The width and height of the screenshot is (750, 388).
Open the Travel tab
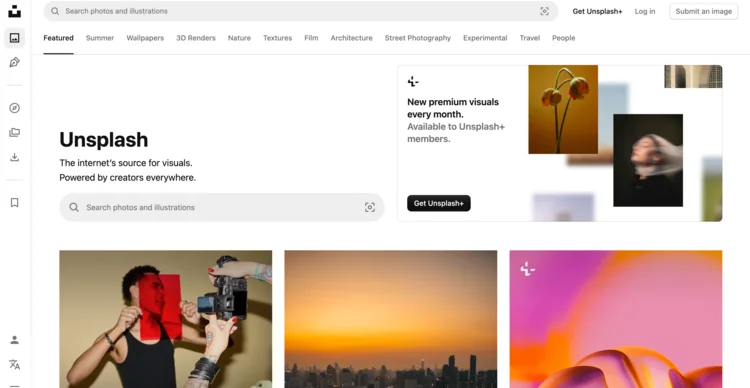[x=529, y=38]
